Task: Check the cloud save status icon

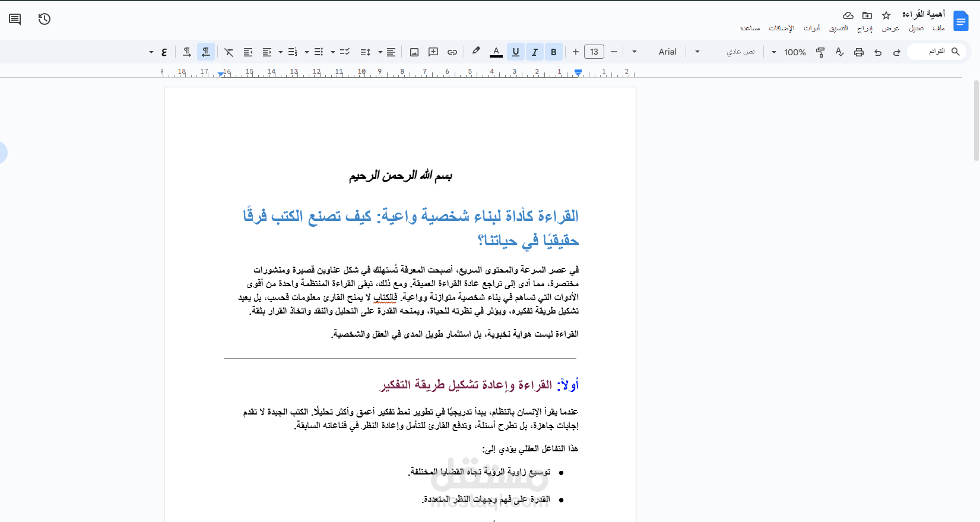Action: click(x=848, y=15)
